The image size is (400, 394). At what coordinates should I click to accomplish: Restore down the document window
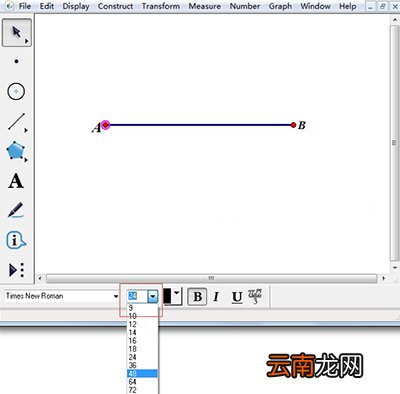tap(383, 6)
